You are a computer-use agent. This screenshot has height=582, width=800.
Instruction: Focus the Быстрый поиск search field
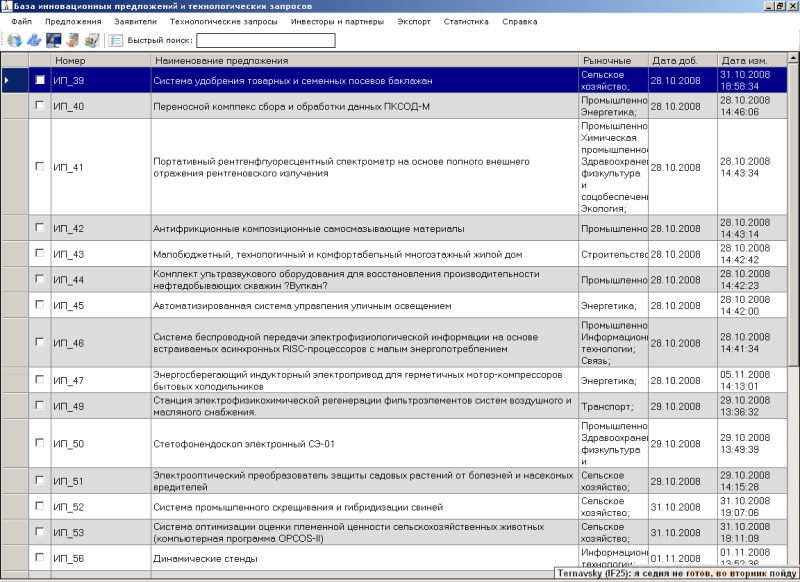(266, 40)
